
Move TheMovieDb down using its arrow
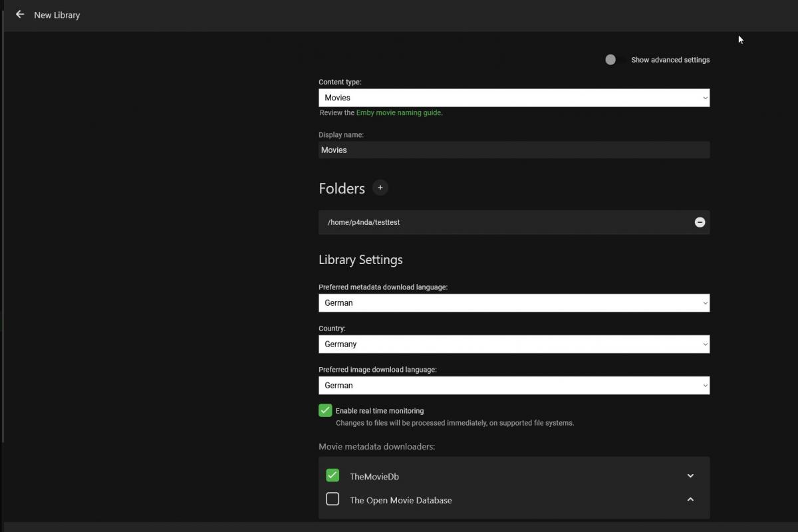690,475
